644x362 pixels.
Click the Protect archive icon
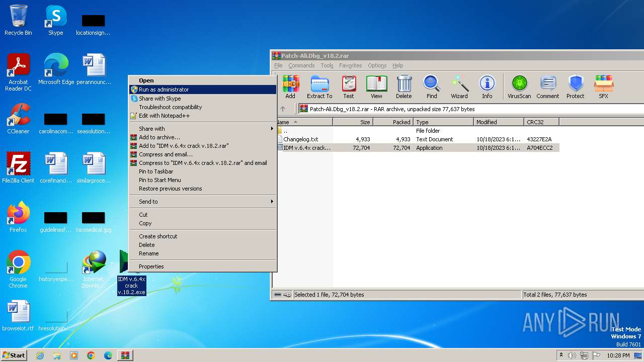click(576, 87)
